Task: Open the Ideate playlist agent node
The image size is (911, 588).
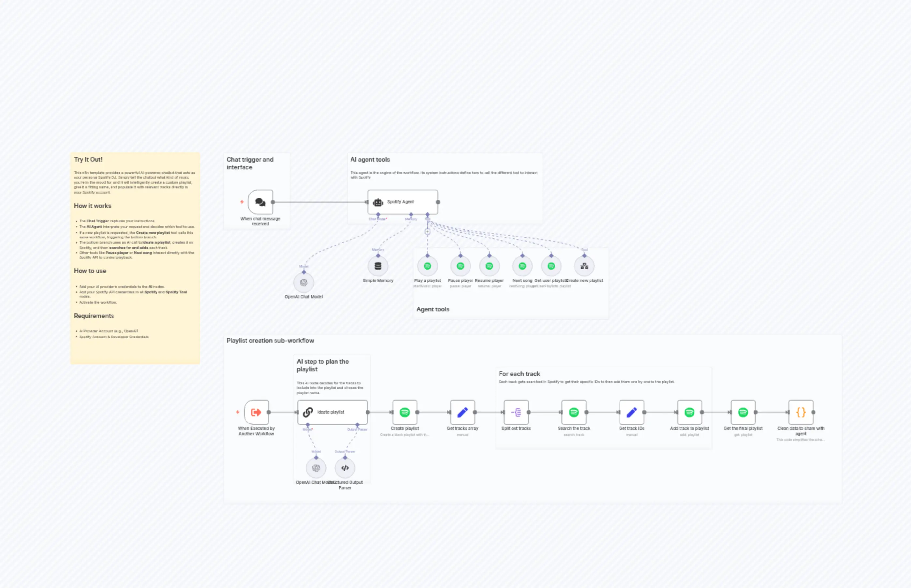Action: point(332,412)
